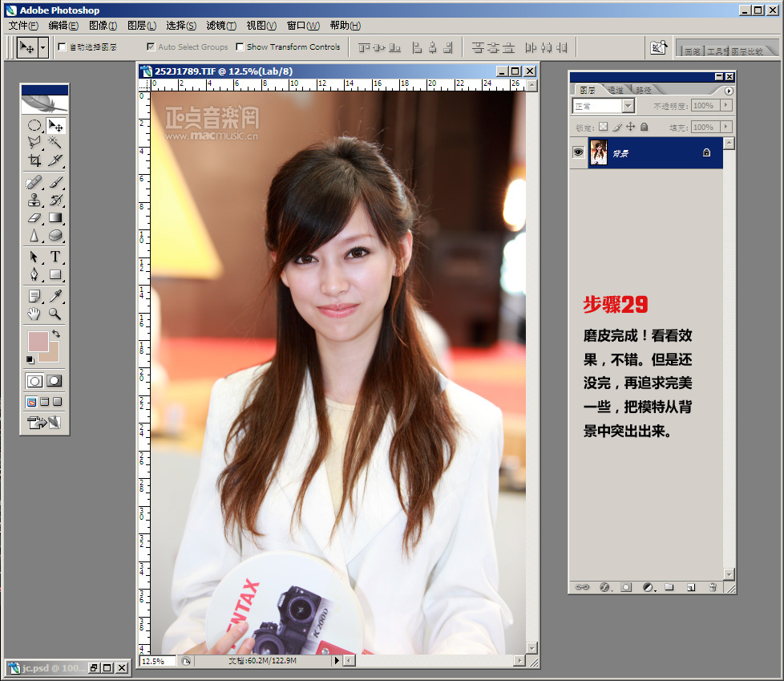The height and width of the screenshot is (681, 784).
Task: Enable the 自动选择图层 checkbox
Action: (x=63, y=47)
